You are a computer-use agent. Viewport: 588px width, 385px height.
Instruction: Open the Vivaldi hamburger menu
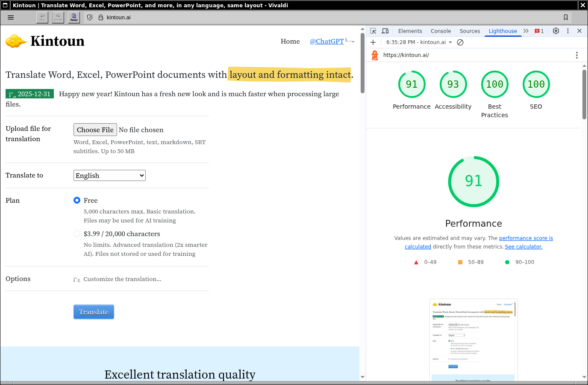(x=11, y=17)
